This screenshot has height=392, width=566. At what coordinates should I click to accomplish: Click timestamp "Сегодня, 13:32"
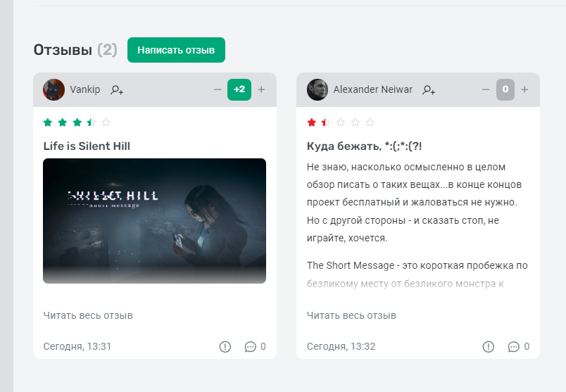point(341,346)
